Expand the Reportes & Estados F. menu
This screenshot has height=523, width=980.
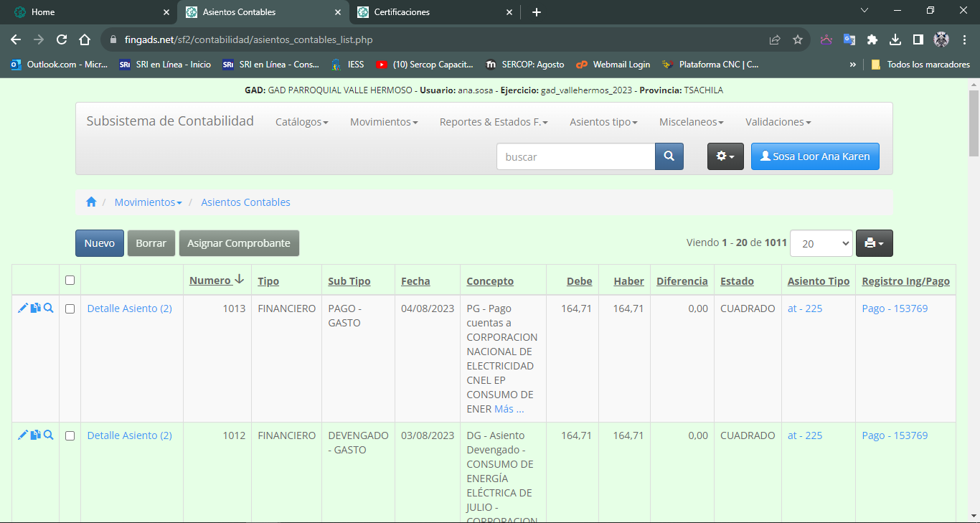494,122
